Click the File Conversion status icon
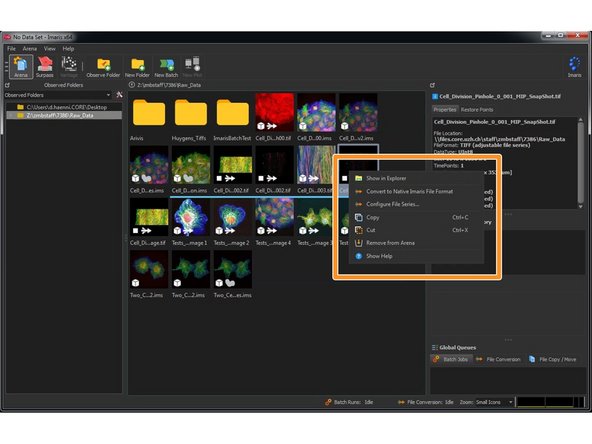Screen dimensions: 592x444 [401, 402]
